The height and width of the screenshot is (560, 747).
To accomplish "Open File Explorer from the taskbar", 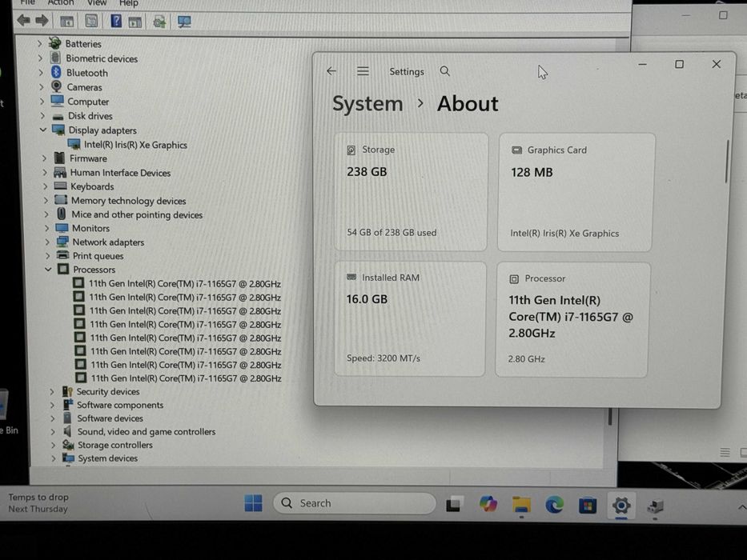I will pyautogui.click(x=522, y=504).
